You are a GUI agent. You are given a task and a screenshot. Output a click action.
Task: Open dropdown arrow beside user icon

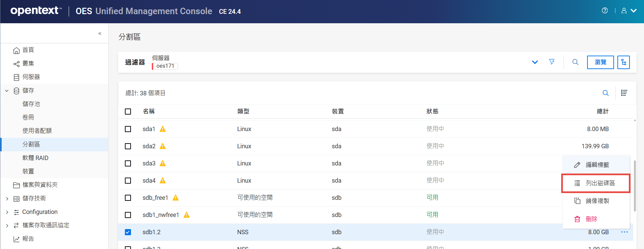[634, 11]
